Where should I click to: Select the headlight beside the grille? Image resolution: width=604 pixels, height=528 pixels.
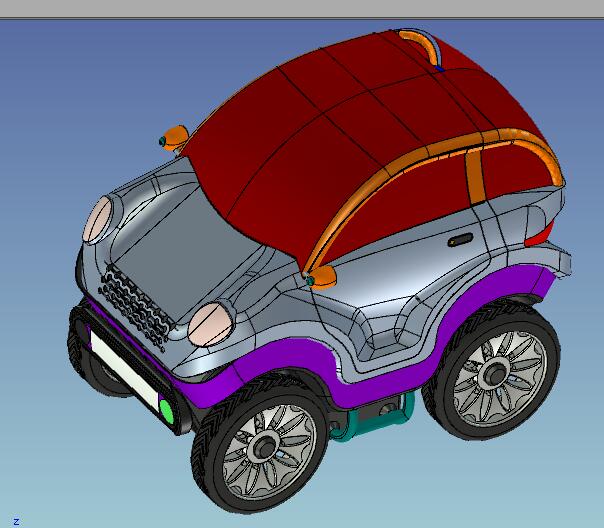[x=98, y=220]
